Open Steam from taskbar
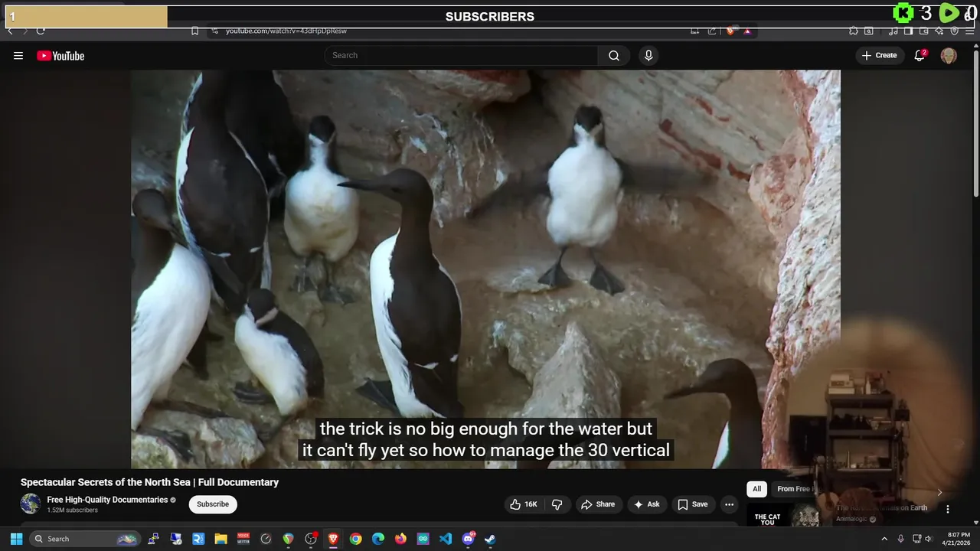This screenshot has height=551, width=980. 491,539
